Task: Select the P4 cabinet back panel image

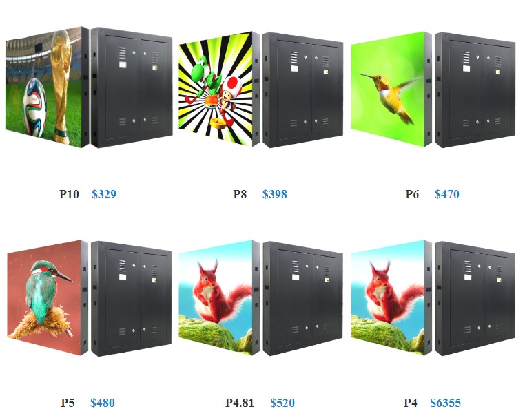Action: pos(475,299)
